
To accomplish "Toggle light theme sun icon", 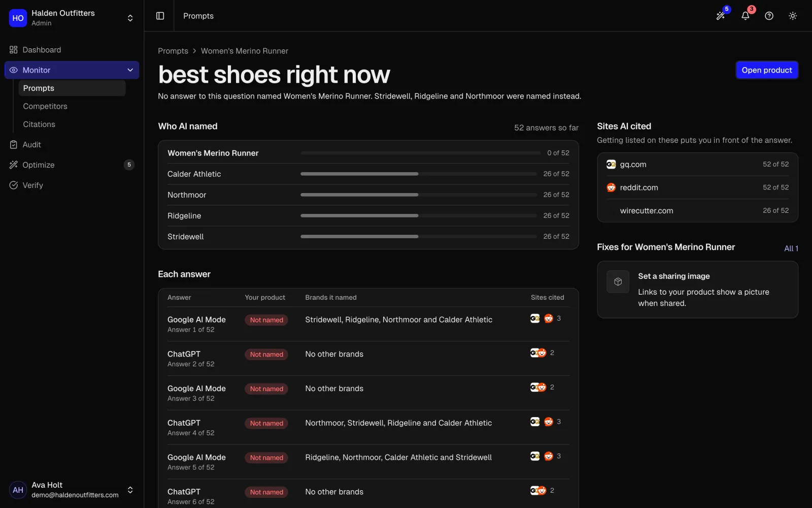I will click(x=793, y=16).
